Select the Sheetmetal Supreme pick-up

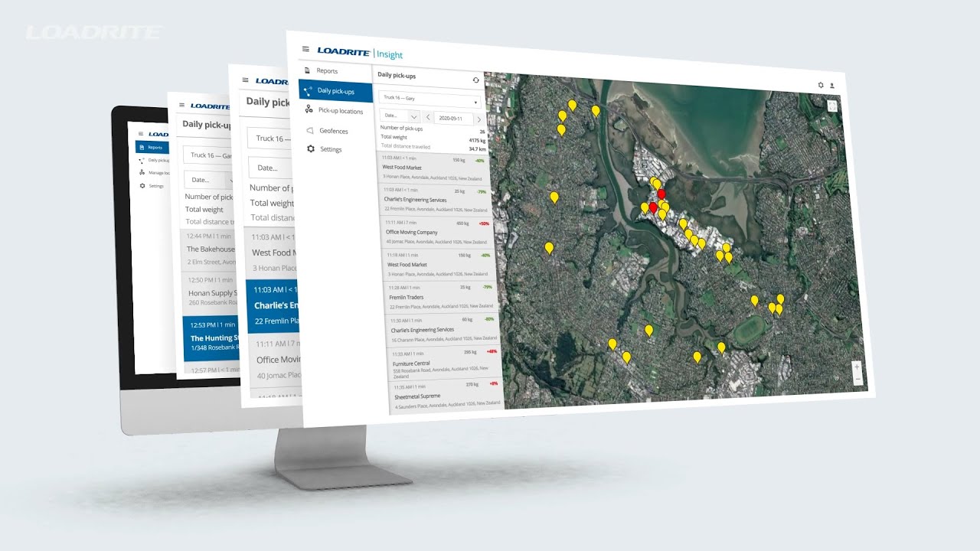[446, 396]
